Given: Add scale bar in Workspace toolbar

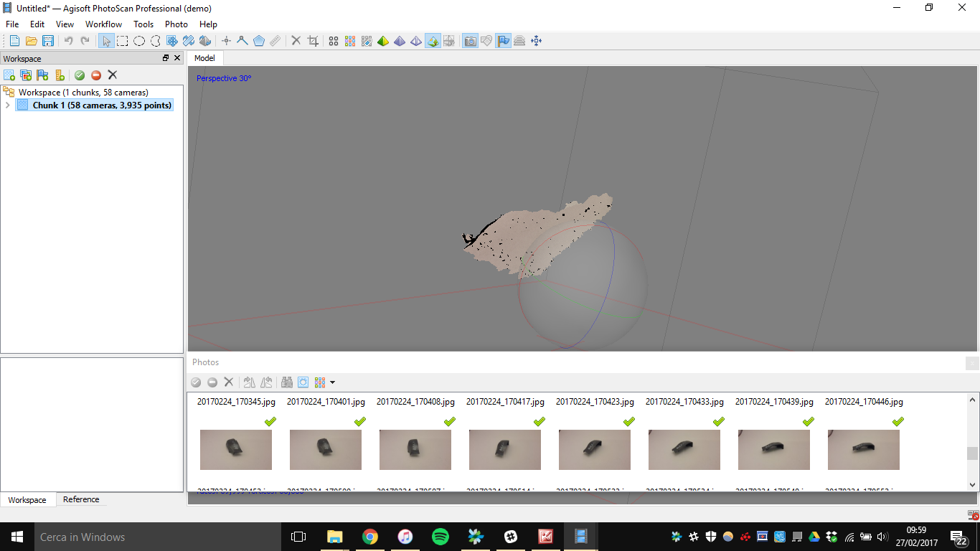Looking at the screenshot, I should 60,75.
